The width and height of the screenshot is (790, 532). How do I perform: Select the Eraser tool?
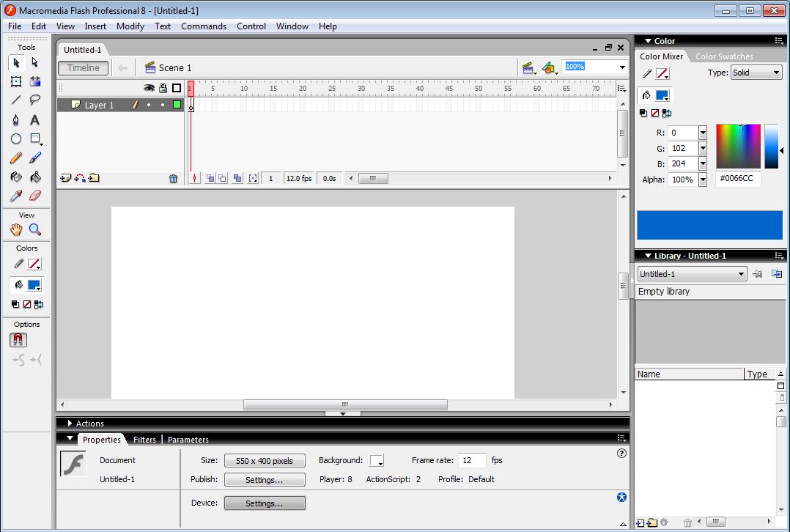coord(34,196)
